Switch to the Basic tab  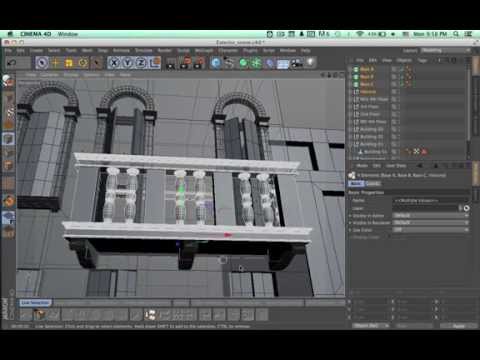(x=356, y=184)
